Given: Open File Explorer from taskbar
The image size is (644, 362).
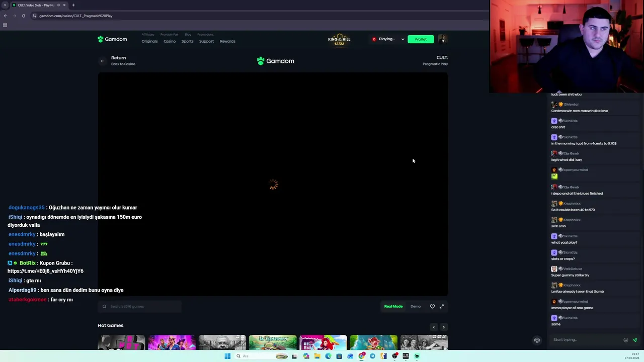Looking at the screenshot, I should pyautogui.click(x=317, y=356).
